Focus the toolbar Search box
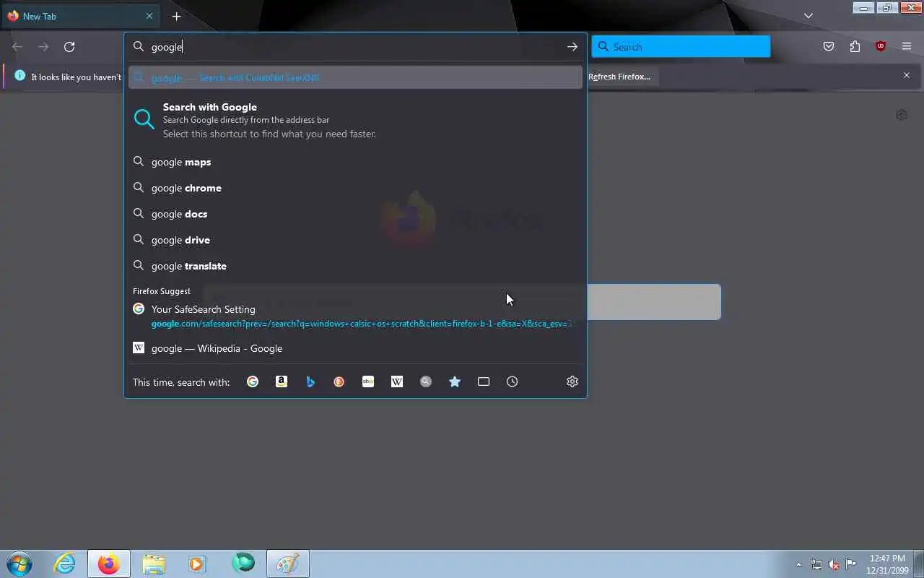This screenshot has width=924, height=578. coord(681,47)
